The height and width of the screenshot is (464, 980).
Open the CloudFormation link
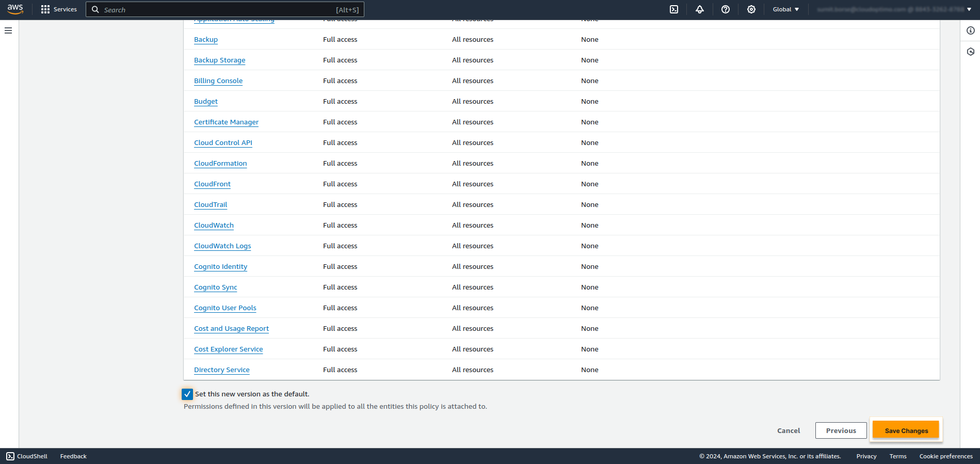click(220, 163)
